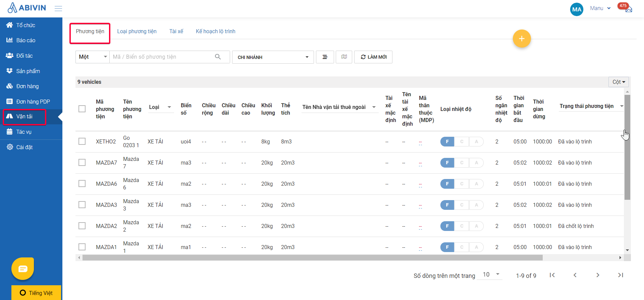Check the XETHO2 row checkbox
Screen dimensions: 644x300
tap(82, 141)
